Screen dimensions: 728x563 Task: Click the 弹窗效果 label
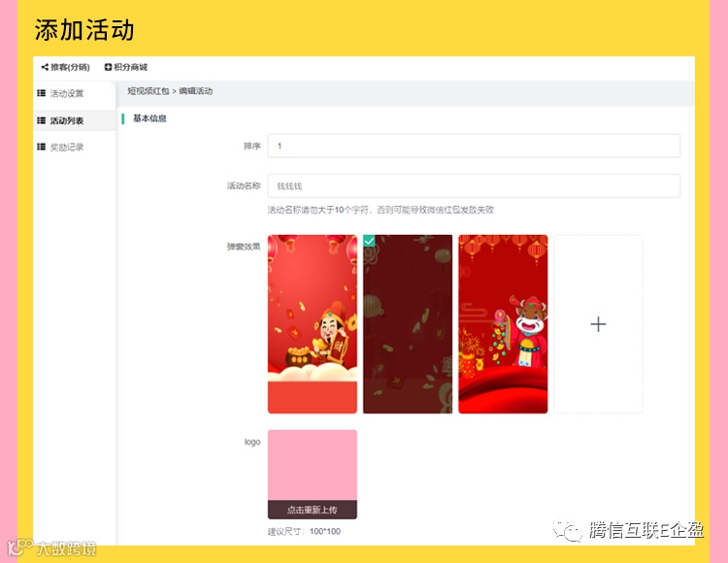[x=244, y=247]
